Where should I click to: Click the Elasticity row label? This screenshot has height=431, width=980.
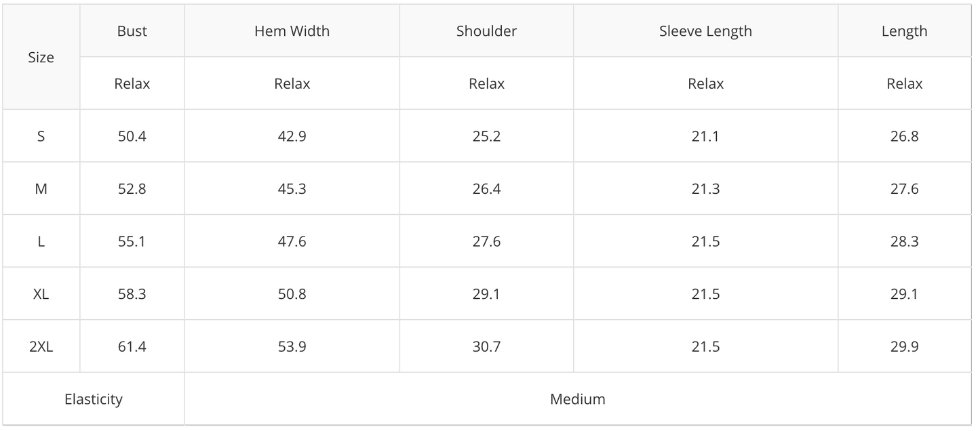point(94,399)
